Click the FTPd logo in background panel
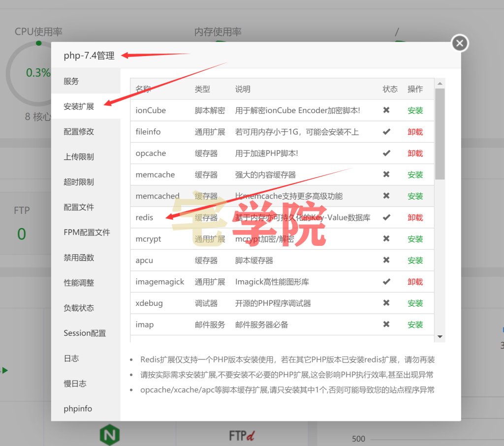This screenshot has height=446, width=504. [242, 435]
